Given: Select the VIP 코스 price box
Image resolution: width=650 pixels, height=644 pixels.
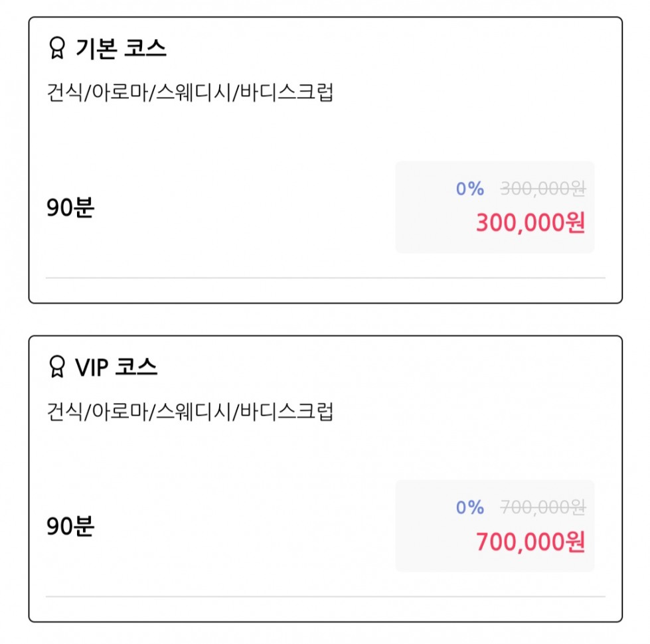Looking at the screenshot, I should point(495,526).
